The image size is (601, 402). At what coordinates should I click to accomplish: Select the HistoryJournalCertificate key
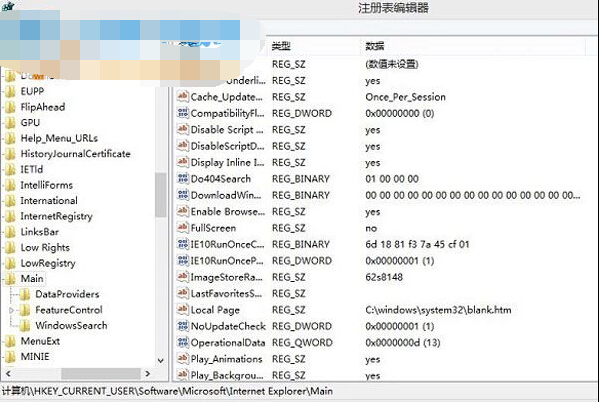pyautogui.click(x=76, y=154)
